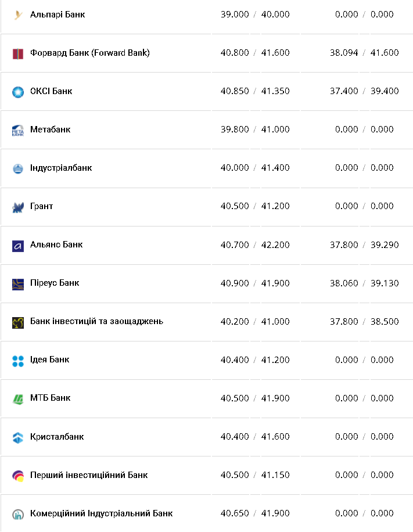
Task: Click the МТБ Банк green logo
Action: click(x=18, y=399)
